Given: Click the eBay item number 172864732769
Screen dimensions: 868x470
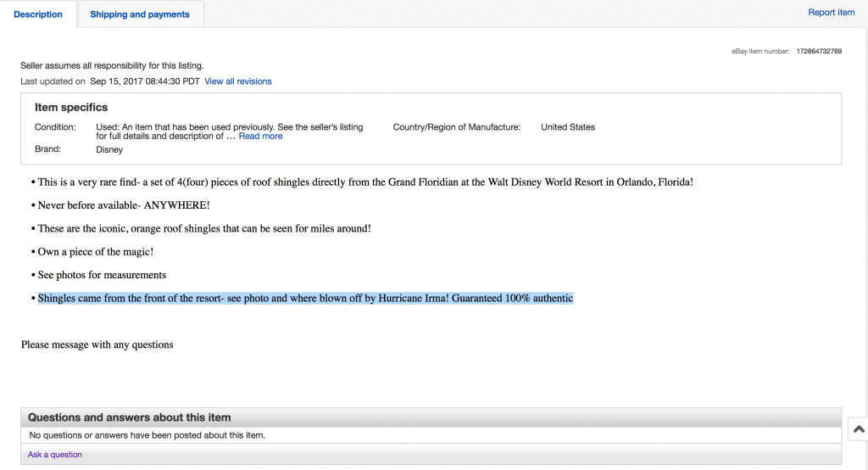Looking at the screenshot, I should [x=819, y=52].
